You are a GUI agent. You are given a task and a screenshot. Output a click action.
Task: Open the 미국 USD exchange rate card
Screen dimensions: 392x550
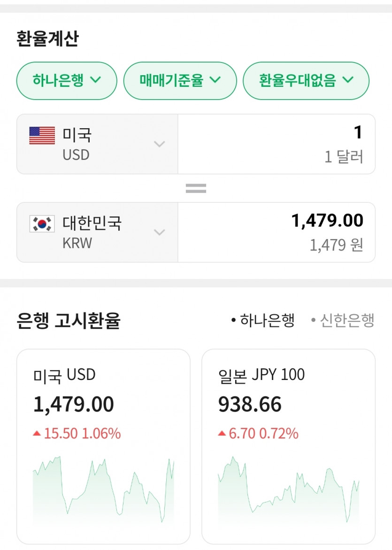pyautogui.click(x=103, y=390)
